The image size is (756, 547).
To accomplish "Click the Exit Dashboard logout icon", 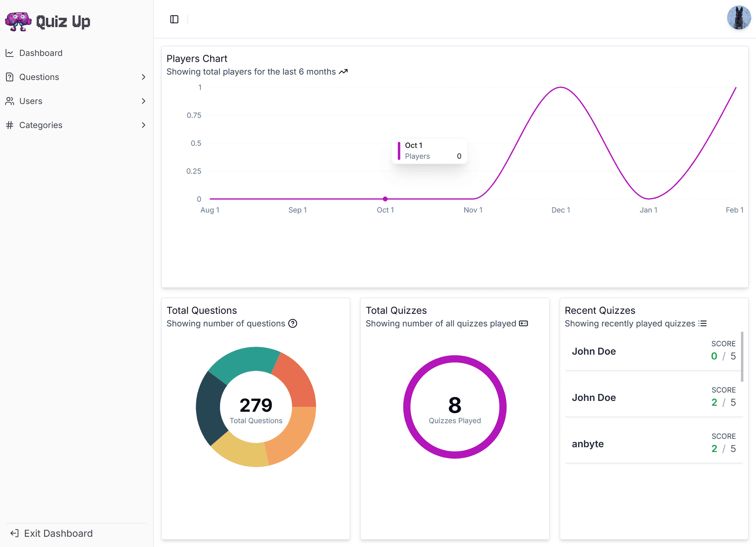I will [15, 533].
